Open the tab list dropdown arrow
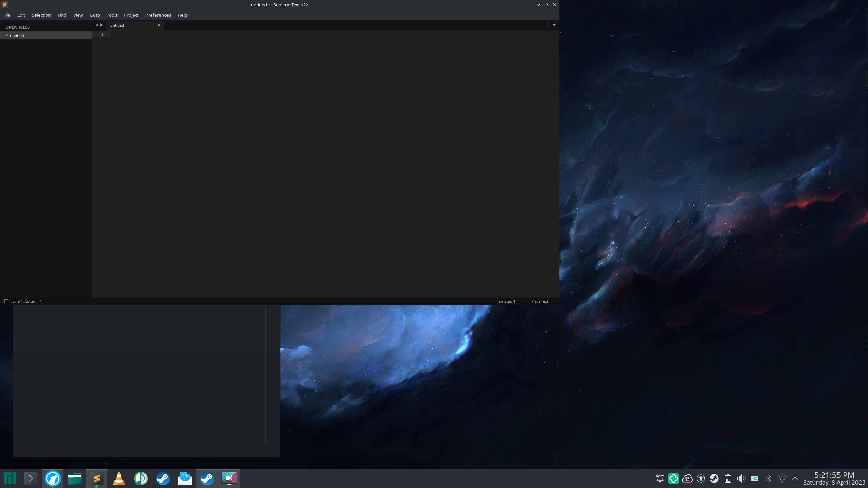 (554, 25)
